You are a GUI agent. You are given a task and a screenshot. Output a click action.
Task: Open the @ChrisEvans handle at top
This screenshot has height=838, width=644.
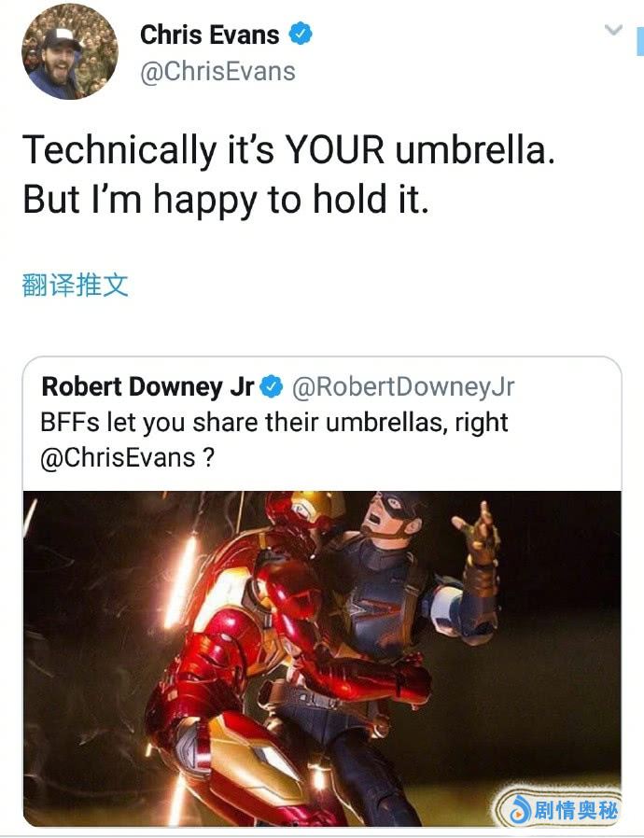click(x=217, y=72)
